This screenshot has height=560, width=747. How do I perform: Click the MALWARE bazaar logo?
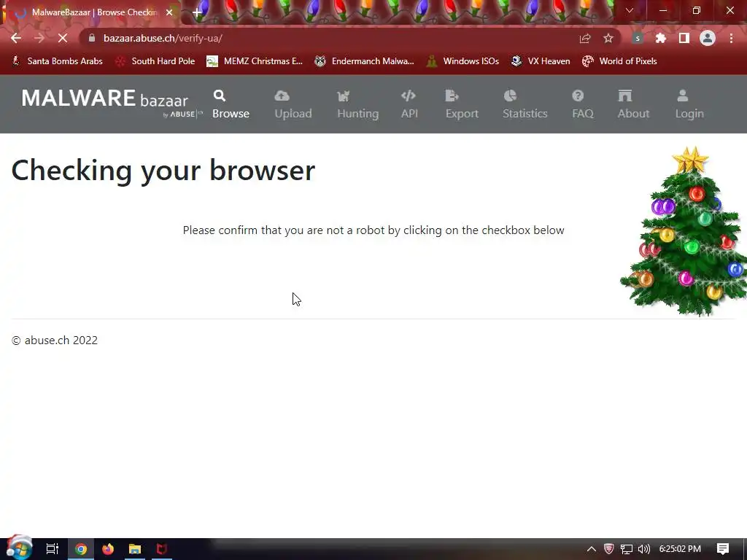click(112, 102)
